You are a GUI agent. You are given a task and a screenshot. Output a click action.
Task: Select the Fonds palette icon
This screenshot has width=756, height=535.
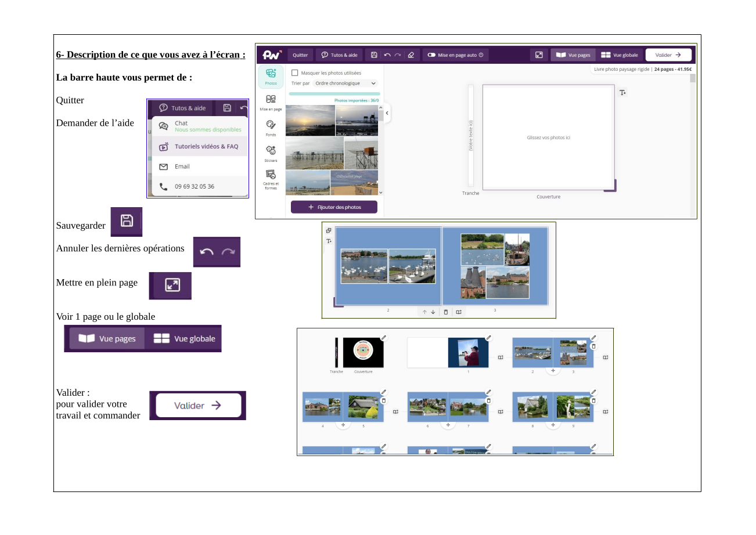click(x=271, y=127)
